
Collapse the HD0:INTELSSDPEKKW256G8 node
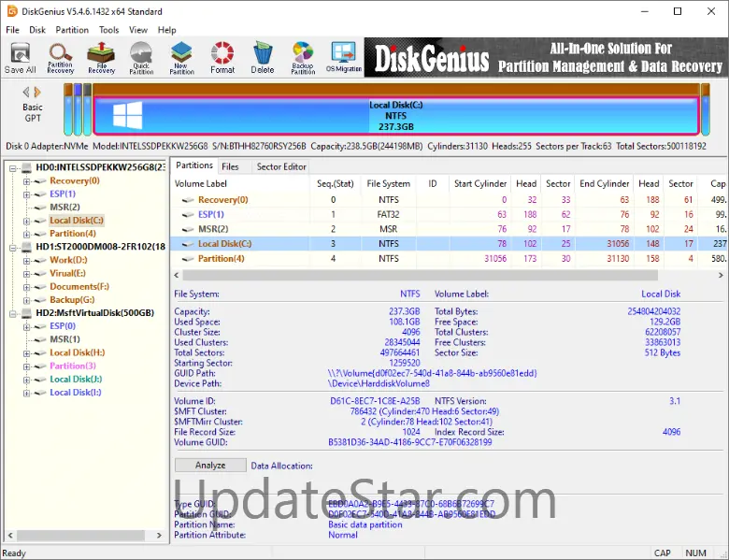13,168
